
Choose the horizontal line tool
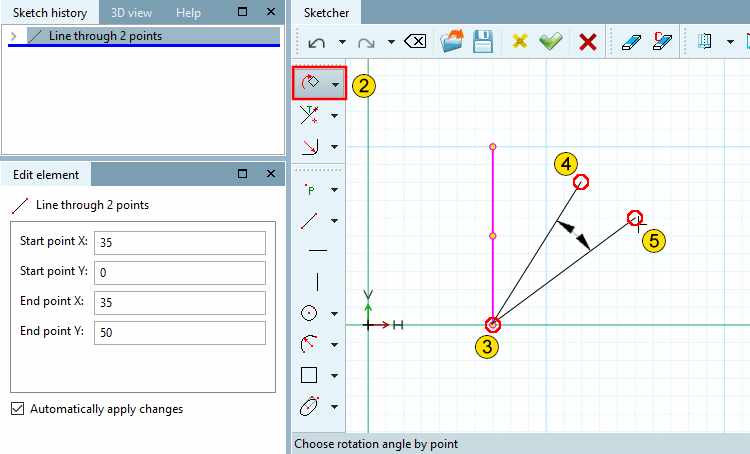tap(318, 250)
